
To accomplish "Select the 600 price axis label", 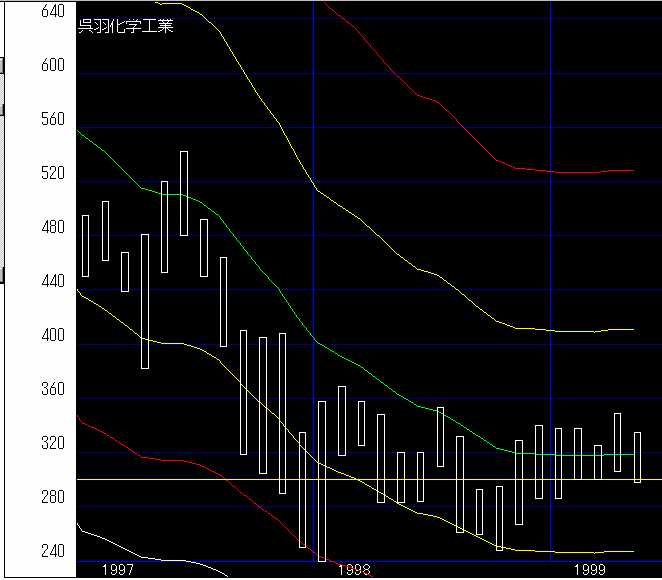I will (x=52, y=65).
